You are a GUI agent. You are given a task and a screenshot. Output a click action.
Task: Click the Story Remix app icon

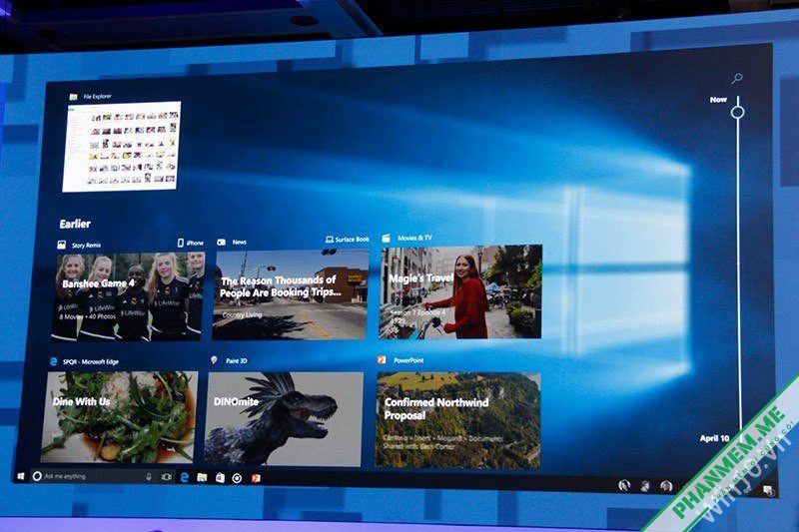pos(62,245)
